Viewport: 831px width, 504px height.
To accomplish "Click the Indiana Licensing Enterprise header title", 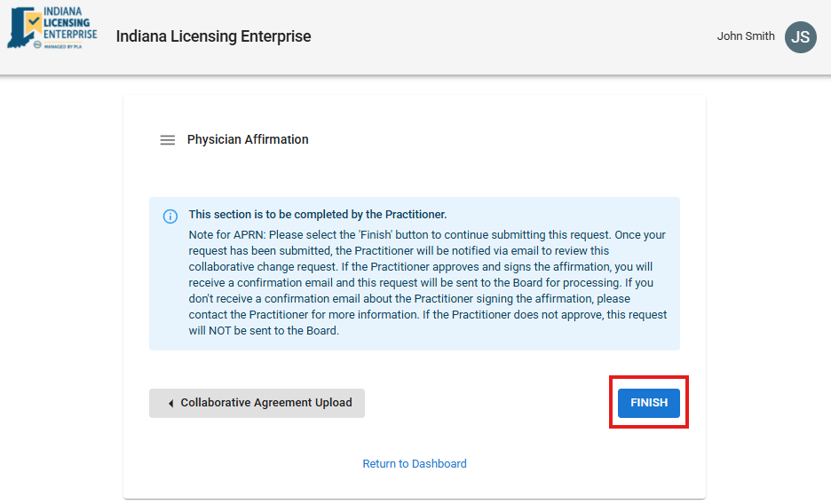I will tap(213, 37).
